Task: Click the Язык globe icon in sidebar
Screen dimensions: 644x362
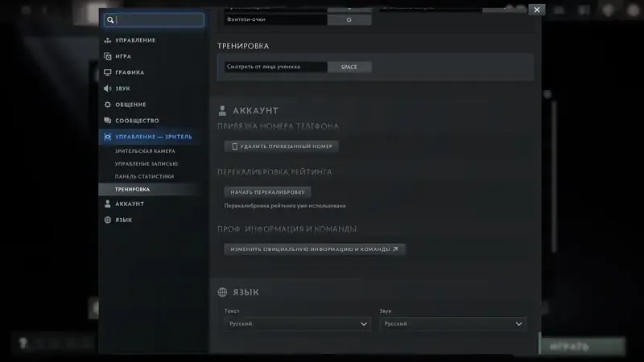Action: click(x=108, y=220)
